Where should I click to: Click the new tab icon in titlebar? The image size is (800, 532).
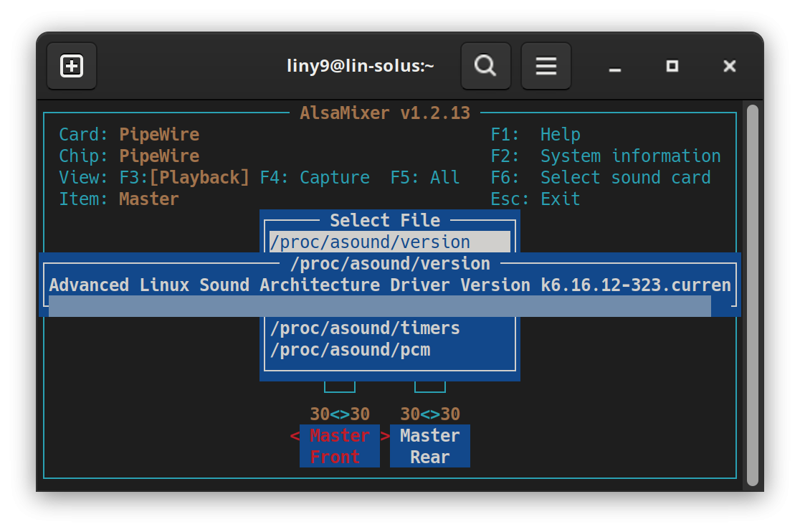[72, 67]
